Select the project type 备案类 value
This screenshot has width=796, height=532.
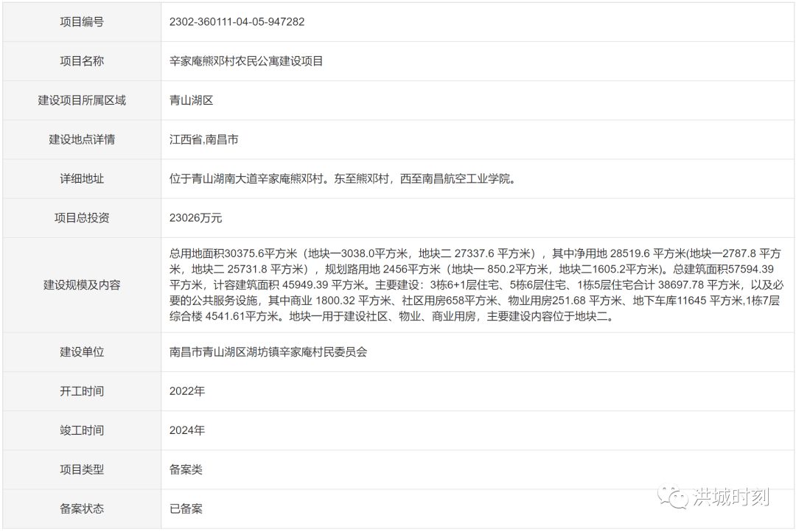[184, 469]
